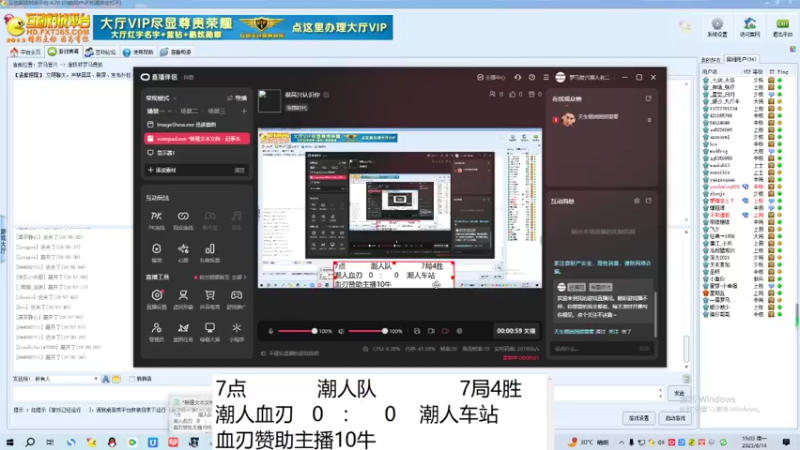Open the emoji picker in the chat toolbar
Image resolution: width=800 pixels, height=450 pixels.
[x=116, y=379]
